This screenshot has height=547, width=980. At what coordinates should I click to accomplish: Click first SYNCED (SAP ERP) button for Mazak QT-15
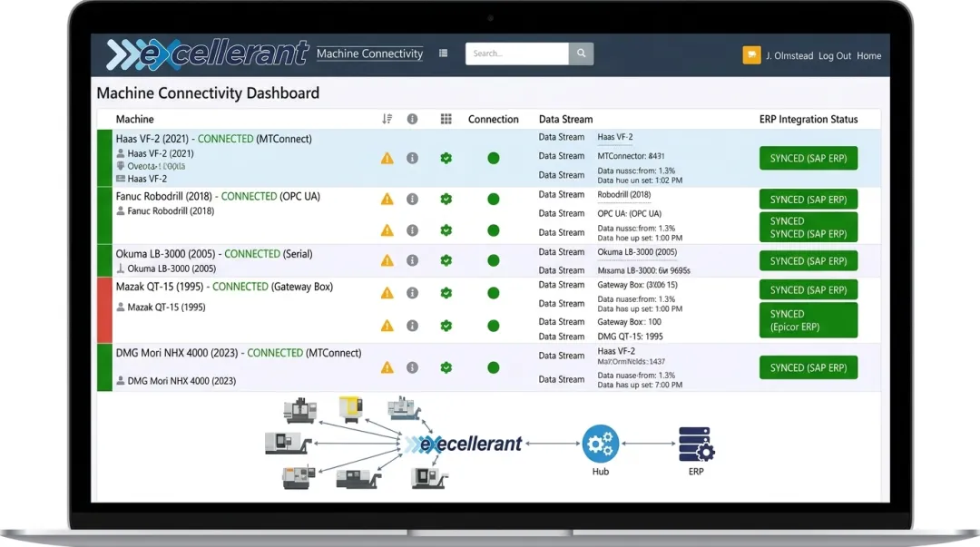click(808, 290)
